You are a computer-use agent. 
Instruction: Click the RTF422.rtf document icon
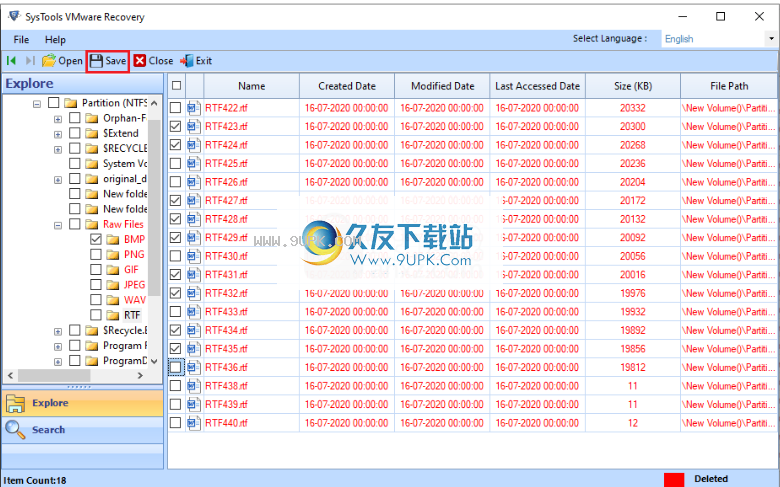(x=194, y=108)
